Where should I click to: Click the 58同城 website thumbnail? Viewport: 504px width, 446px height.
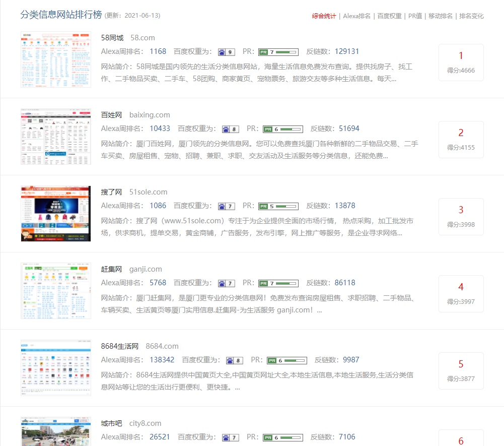pos(56,59)
